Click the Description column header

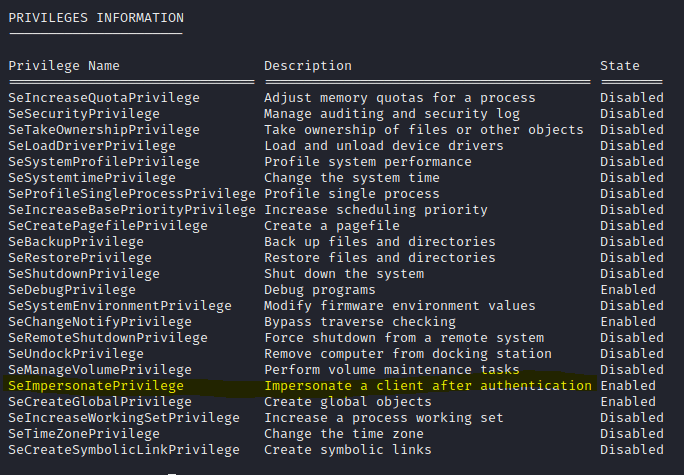(x=308, y=66)
